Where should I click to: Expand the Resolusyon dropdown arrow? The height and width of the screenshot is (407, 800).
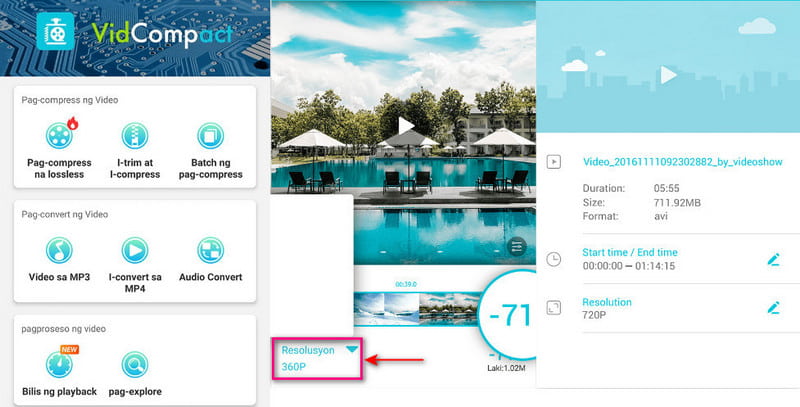tap(351, 350)
